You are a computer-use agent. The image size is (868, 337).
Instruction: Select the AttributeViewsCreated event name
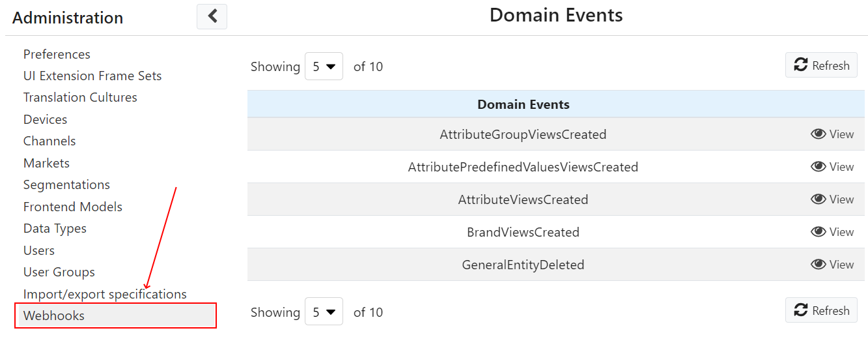523,199
